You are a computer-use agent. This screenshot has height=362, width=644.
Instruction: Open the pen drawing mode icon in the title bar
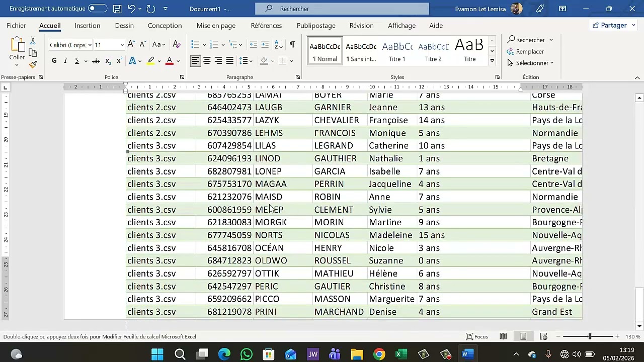pos(540,9)
